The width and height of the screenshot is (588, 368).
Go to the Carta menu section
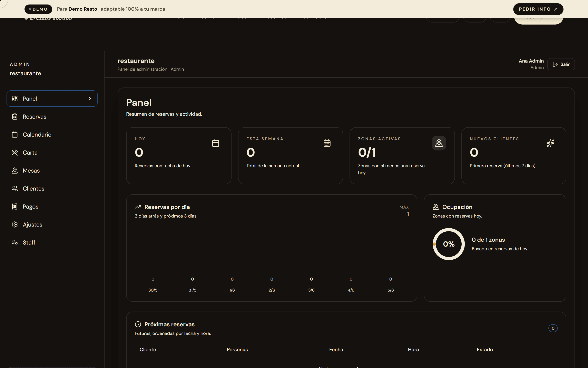(x=52, y=153)
